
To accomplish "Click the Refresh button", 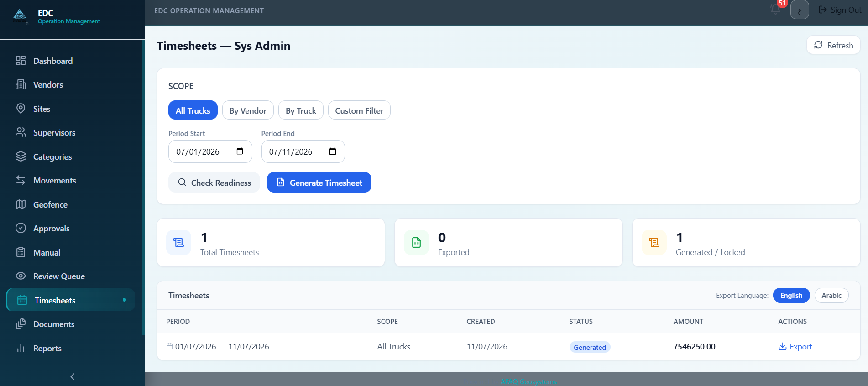I will click(x=833, y=45).
